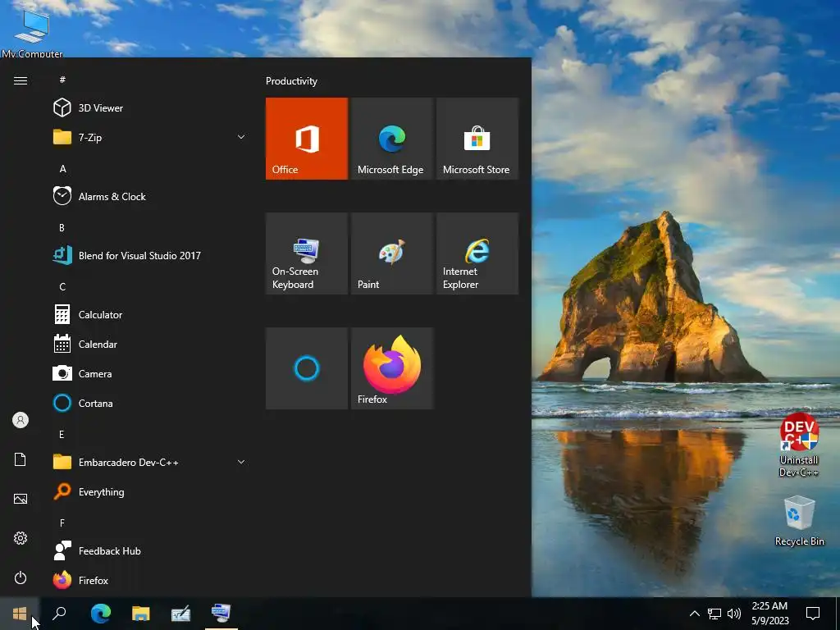Click the 'C' letter header in app list

coord(62,286)
